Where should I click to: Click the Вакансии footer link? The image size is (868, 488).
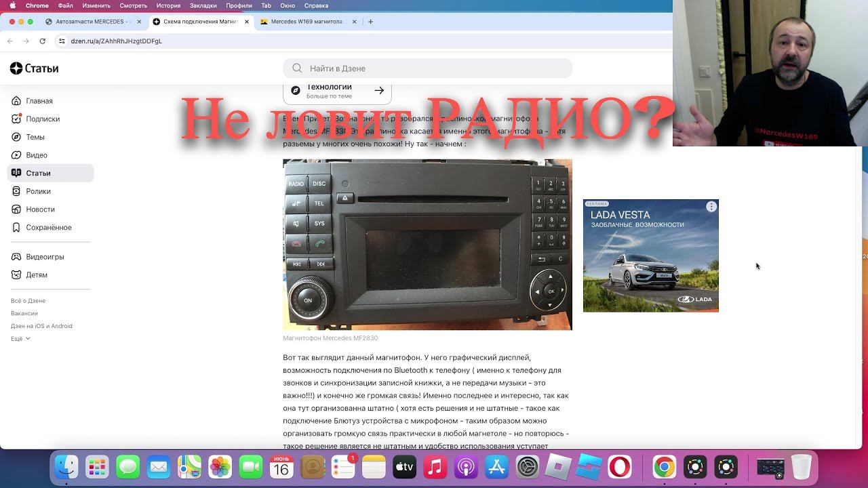pos(24,314)
